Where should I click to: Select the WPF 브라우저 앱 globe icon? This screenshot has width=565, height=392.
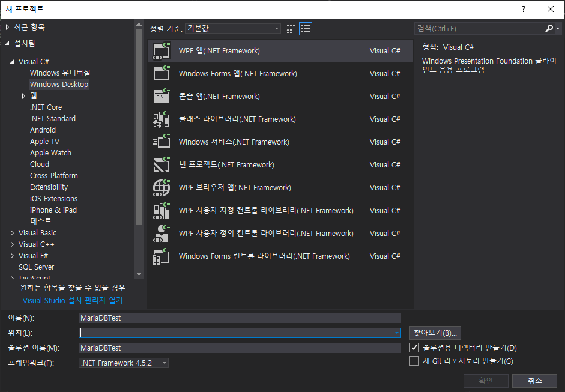click(x=162, y=188)
